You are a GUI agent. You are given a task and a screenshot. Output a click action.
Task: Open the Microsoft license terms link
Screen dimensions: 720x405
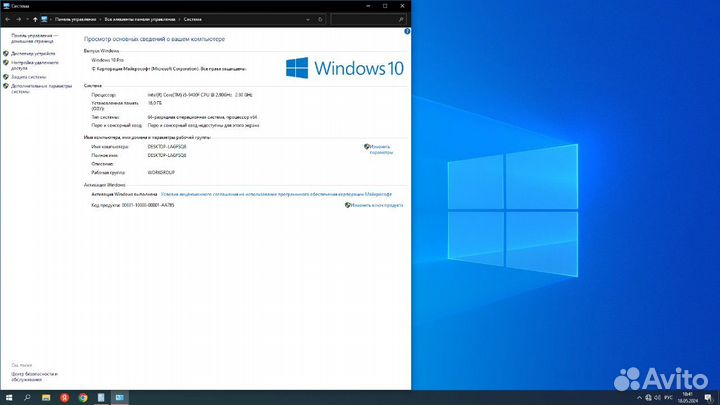click(x=276, y=194)
